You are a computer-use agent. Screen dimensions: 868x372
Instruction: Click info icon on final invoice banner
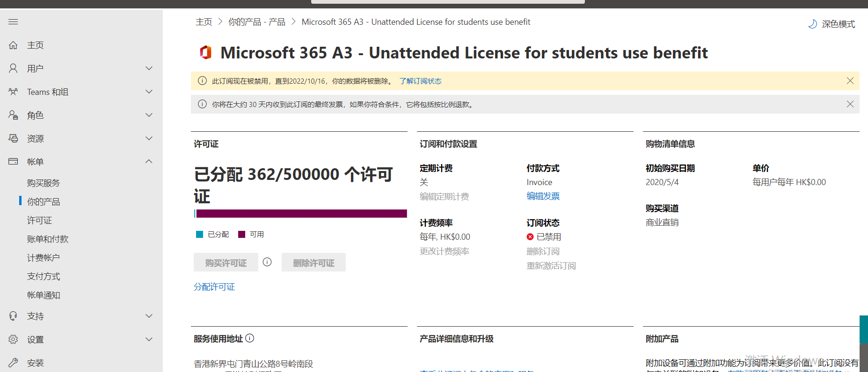pos(202,104)
